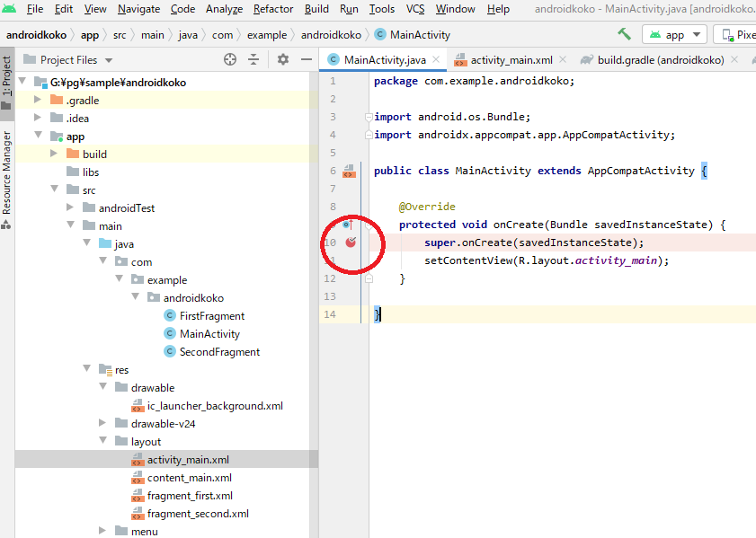This screenshot has height=538, width=756.
Task: Open the Project Files view dropdown
Action: click(x=109, y=60)
